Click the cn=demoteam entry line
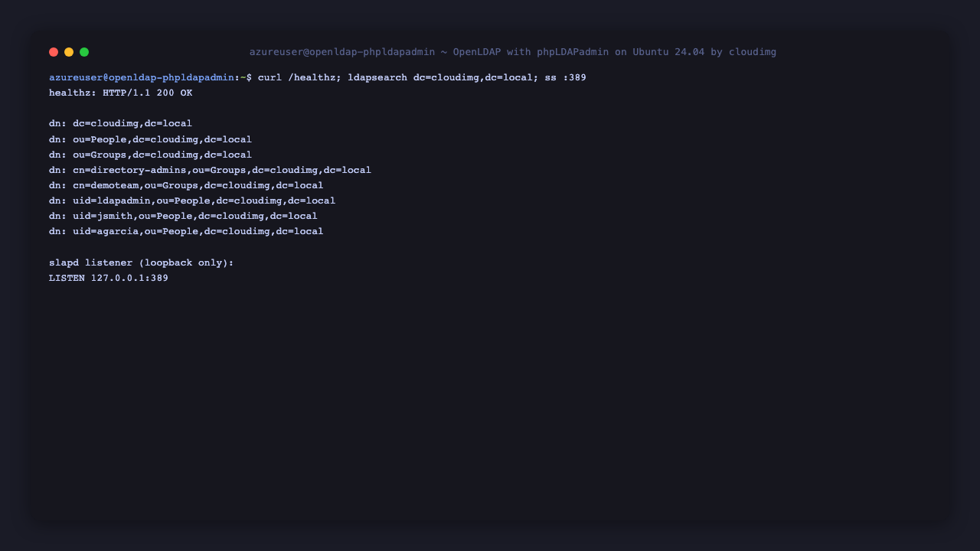This screenshot has width=980, height=551. tap(186, 185)
